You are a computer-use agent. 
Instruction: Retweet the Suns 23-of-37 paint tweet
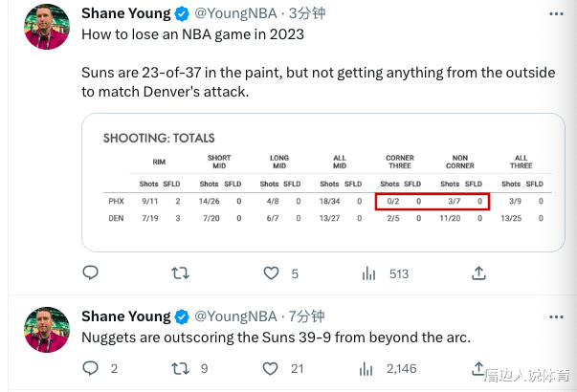coord(180,273)
